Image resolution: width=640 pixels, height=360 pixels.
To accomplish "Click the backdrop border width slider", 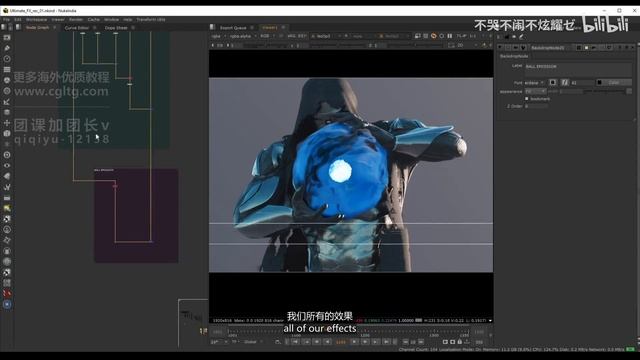I will [606, 91].
